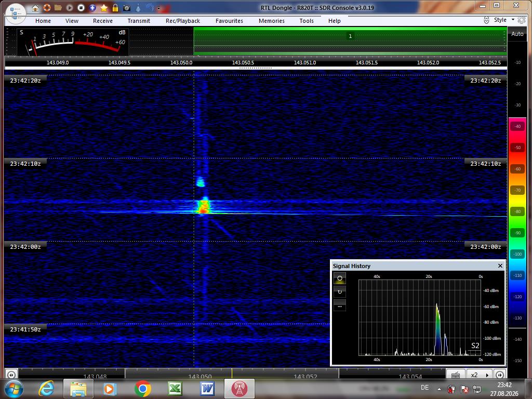Open the Windows Start menu
Viewport: 532px width, 399px height.
click(13, 389)
